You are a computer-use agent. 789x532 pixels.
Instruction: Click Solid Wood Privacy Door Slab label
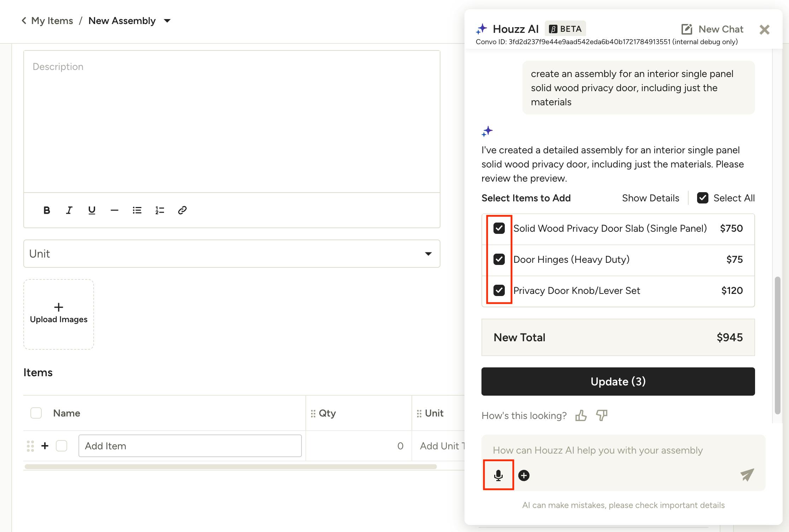click(x=610, y=228)
